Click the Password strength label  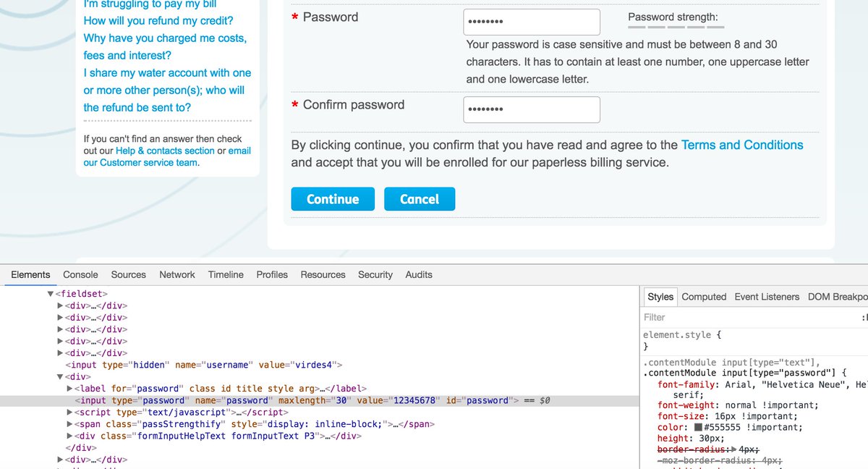673,17
